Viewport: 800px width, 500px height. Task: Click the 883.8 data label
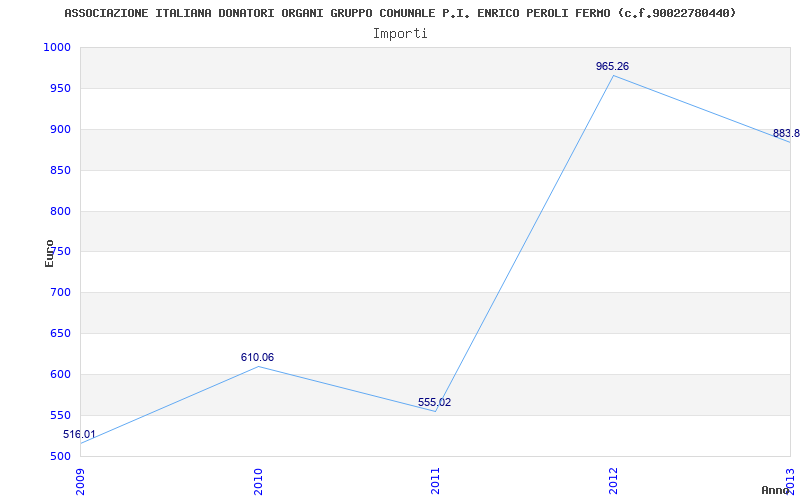click(x=786, y=134)
